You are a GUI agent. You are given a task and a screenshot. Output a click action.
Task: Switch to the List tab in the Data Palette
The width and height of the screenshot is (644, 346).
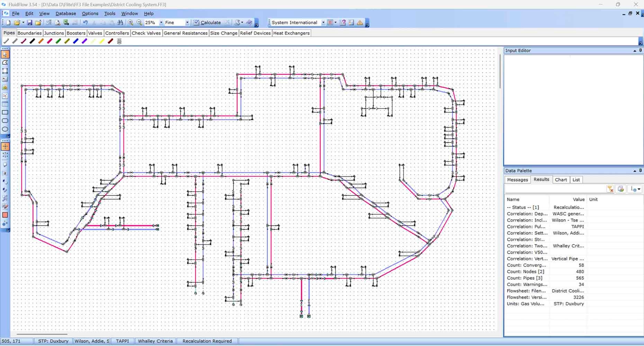pos(576,180)
